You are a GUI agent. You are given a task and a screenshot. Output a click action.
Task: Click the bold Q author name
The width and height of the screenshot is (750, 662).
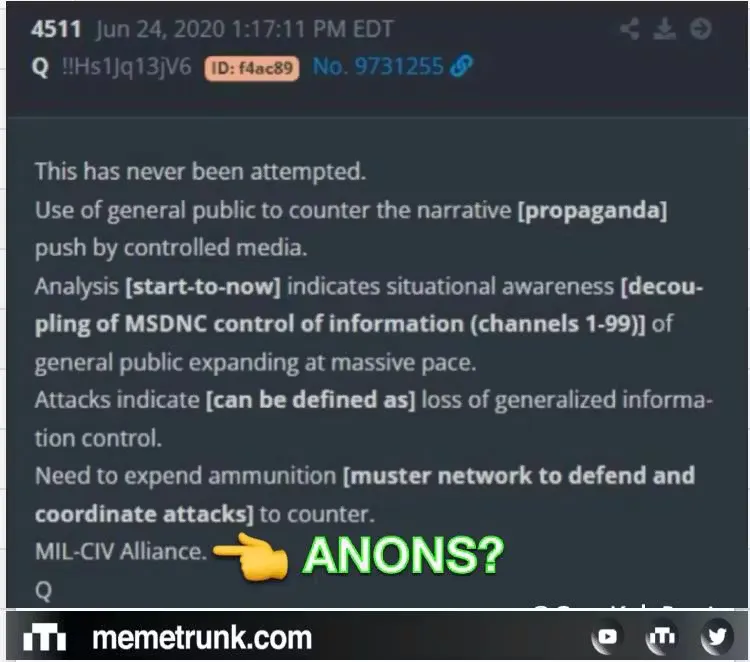click(x=40, y=67)
